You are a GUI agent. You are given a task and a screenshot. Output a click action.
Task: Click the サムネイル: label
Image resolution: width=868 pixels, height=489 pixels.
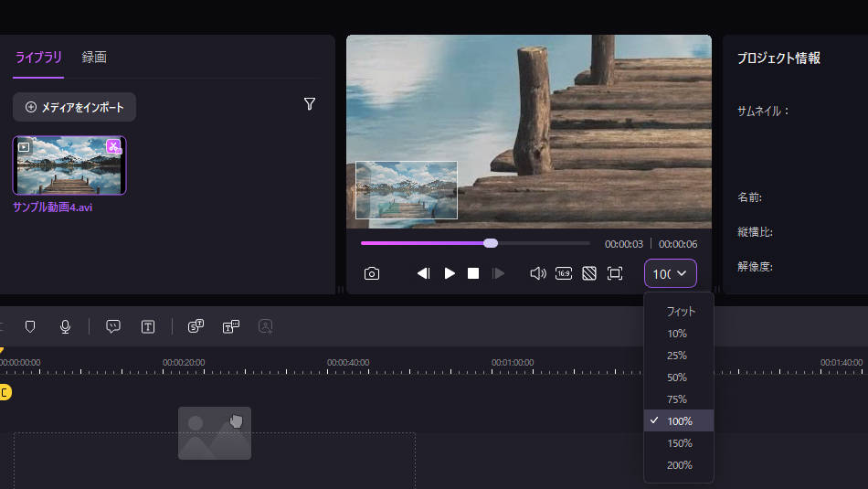point(763,111)
